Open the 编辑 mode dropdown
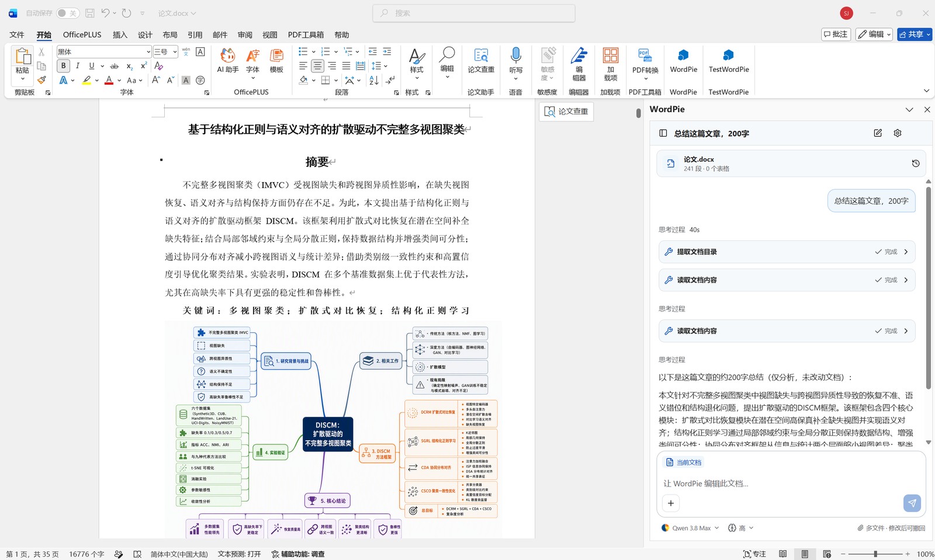The height and width of the screenshot is (560, 935). click(x=874, y=34)
